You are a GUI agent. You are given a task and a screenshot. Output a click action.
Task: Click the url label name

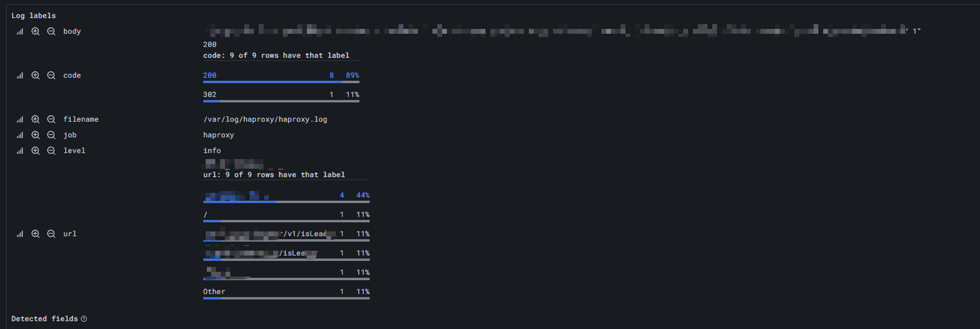point(70,234)
